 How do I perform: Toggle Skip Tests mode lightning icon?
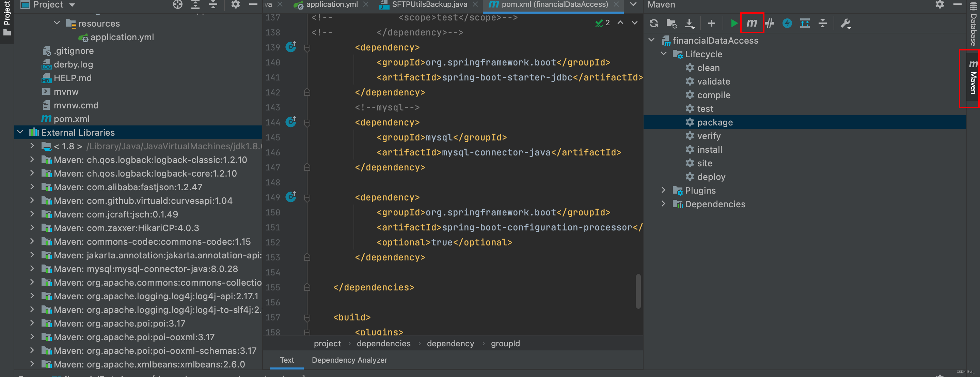787,23
